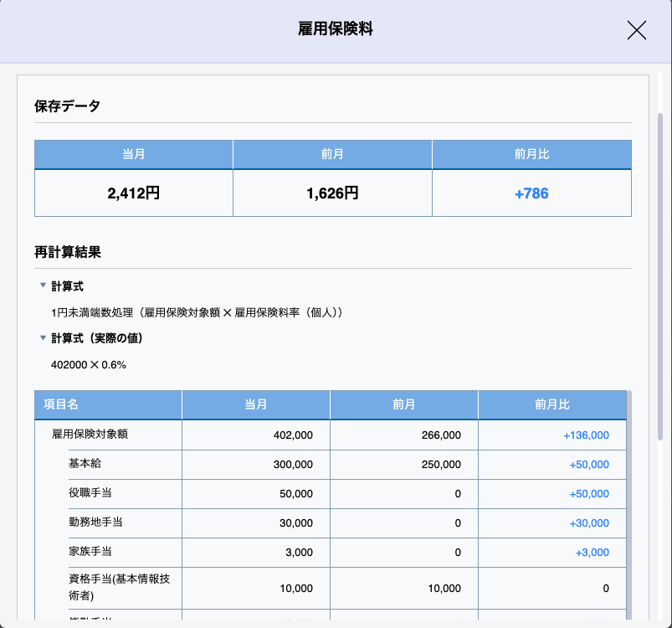Image resolution: width=672 pixels, height=628 pixels.
Task: Select the 家族手当 row label
Action: click(x=90, y=552)
